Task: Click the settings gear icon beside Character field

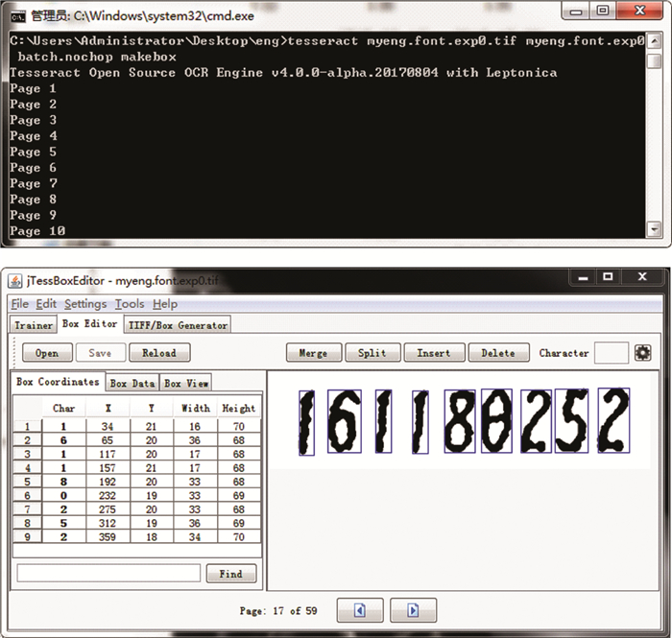Action: (x=642, y=353)
